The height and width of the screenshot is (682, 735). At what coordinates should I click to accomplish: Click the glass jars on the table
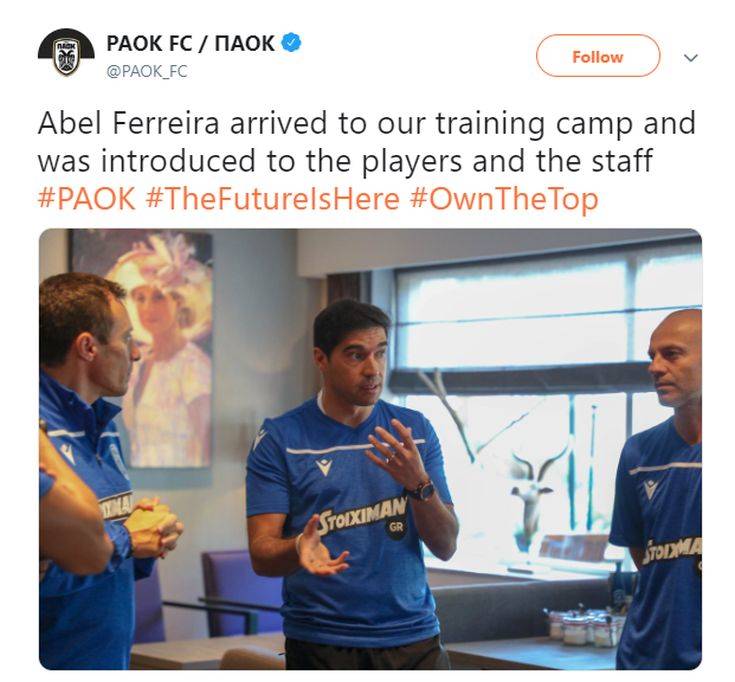[586, 626]
